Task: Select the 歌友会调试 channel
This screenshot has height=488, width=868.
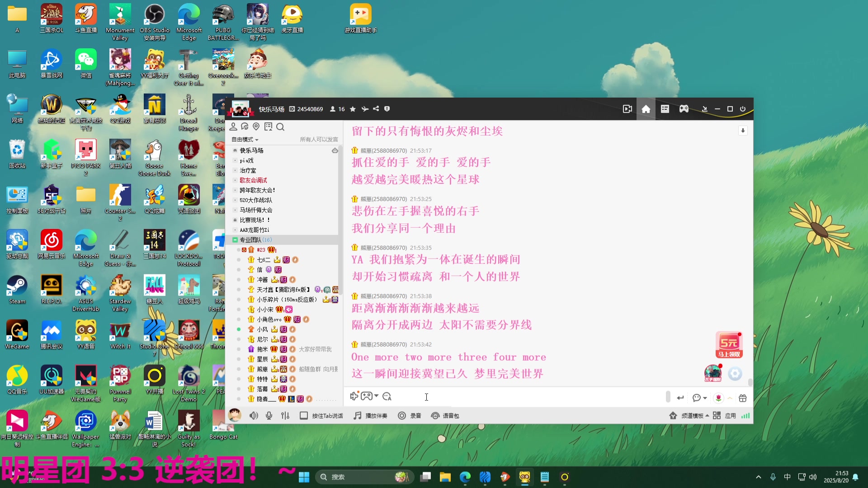Action: pyautogui.click(x=253, y=180)
